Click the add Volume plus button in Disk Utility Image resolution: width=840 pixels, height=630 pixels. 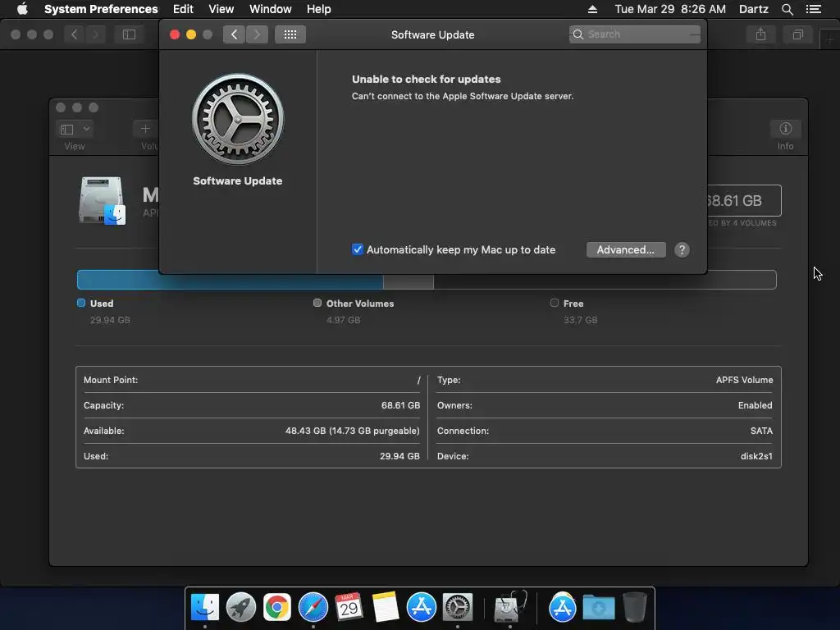coord(145,129)
